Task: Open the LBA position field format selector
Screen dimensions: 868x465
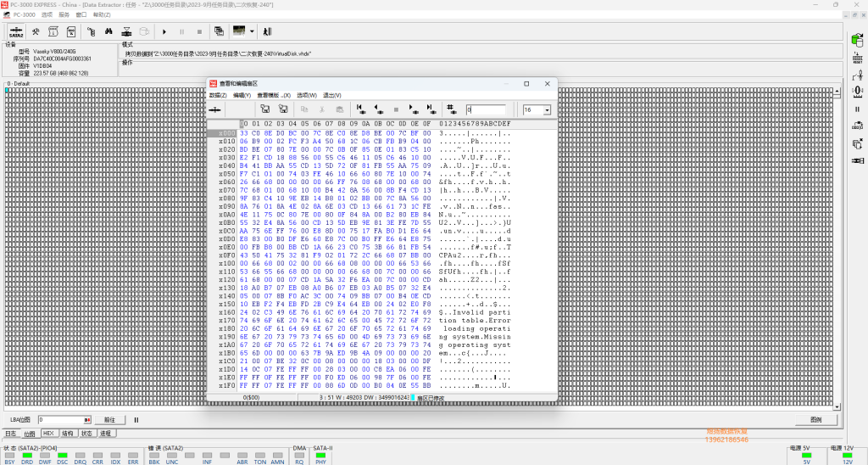Action: click(x=87, y=420)
